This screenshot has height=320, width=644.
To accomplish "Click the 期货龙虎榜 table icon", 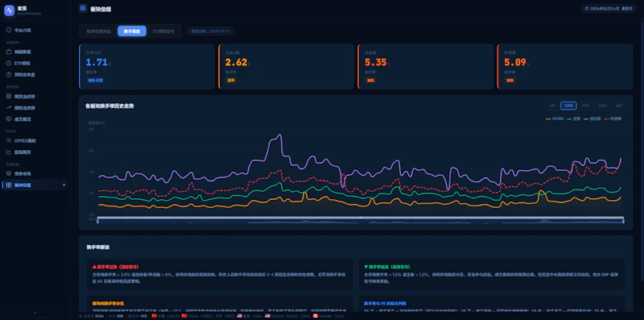I will click(9, 97).
